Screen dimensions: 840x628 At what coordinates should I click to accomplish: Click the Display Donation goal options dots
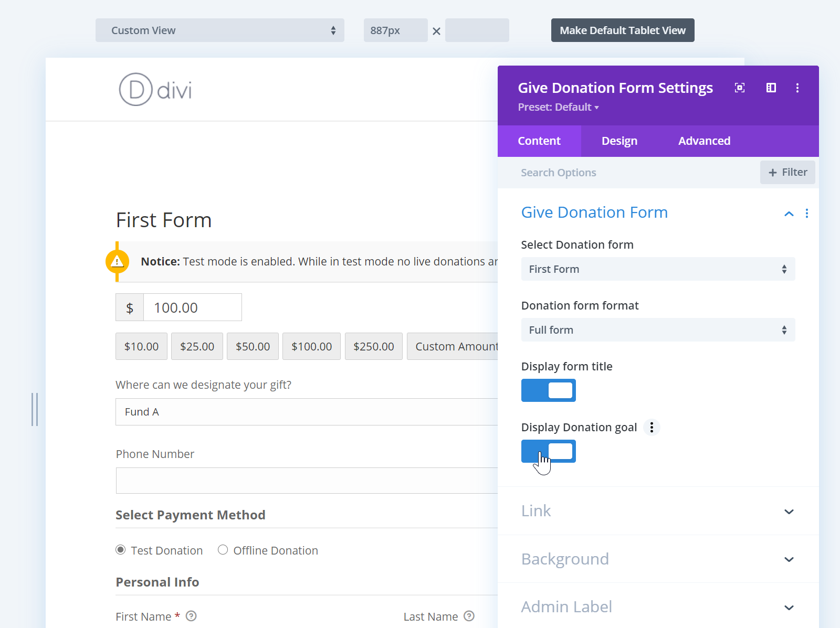652,428
